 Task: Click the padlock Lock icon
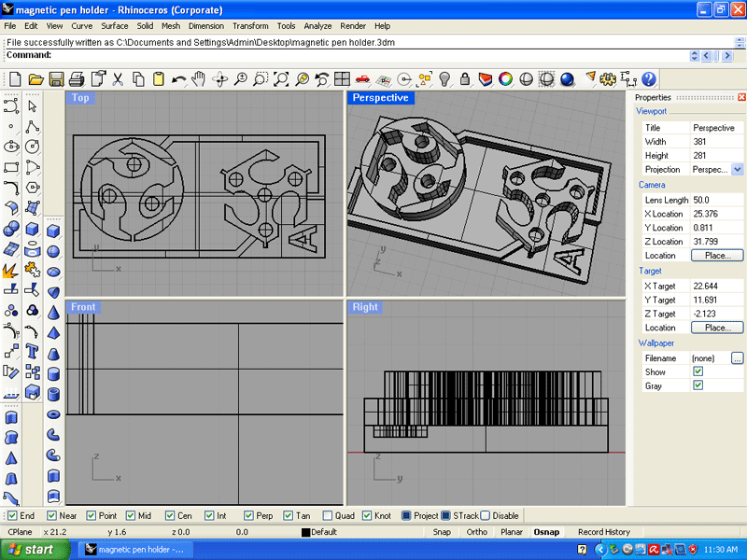[465, 79]
